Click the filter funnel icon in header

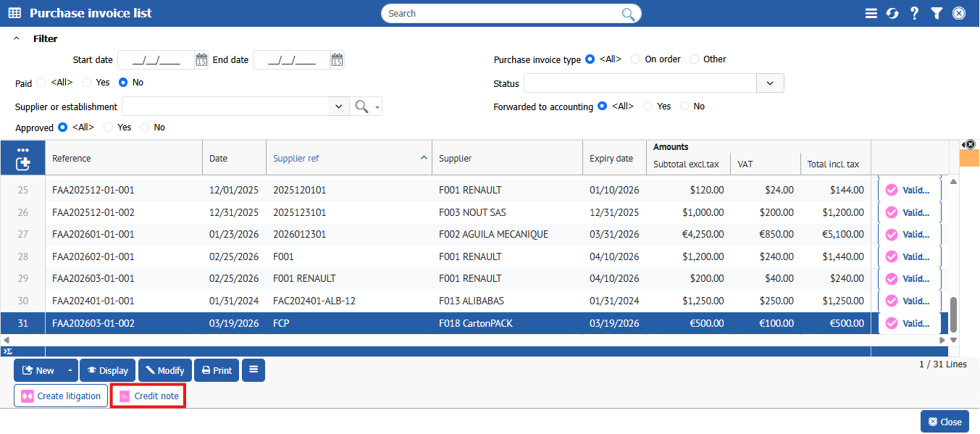[937, 13]
